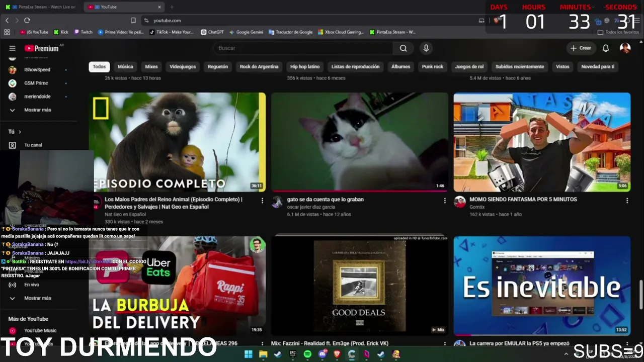Open ChatGPT bookmark

212,32
